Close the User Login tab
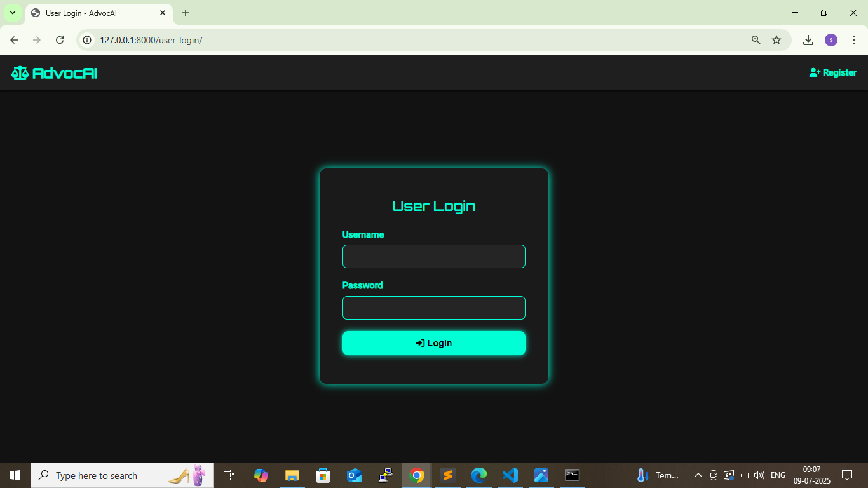Image resolution: width=868 pixels, height=488 pixels. pos(163,13)
